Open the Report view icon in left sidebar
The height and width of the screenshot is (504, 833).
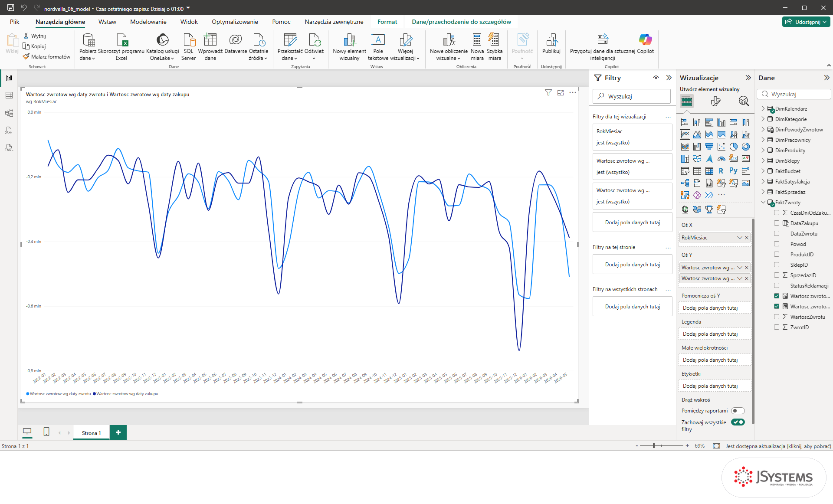tap(9, 78)
